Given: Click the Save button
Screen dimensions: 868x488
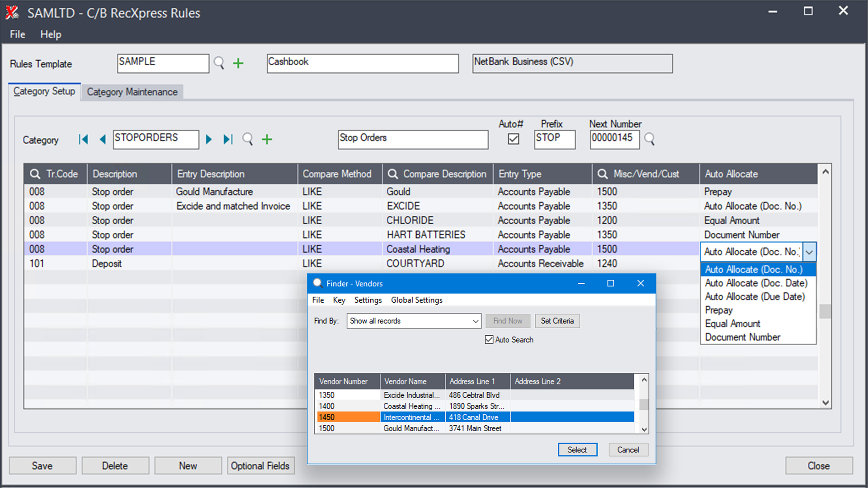Looking at the screenshot, I should tap(42, 465).
